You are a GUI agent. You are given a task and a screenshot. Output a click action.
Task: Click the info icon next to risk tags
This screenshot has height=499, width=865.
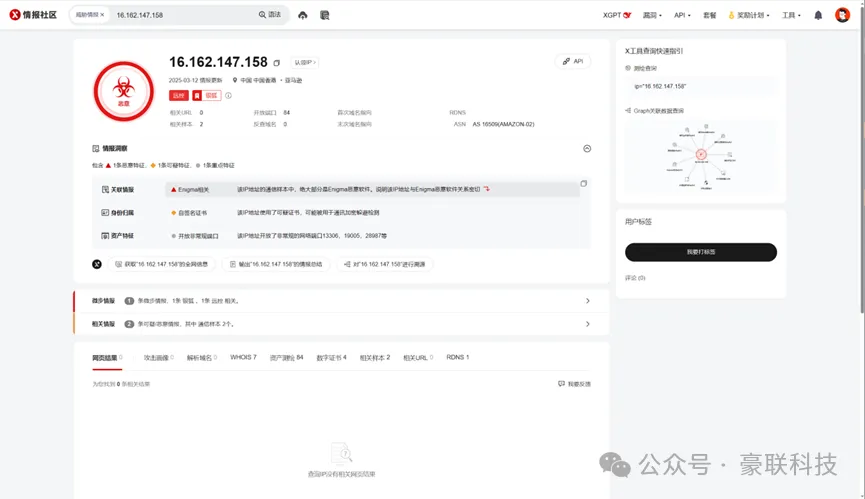(x=228, y=96)
